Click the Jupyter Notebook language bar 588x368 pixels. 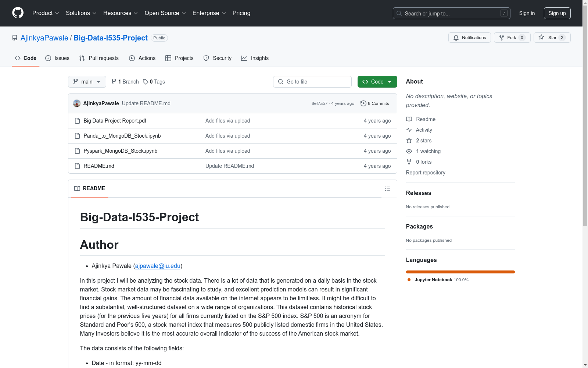click(x=460, y=272)
